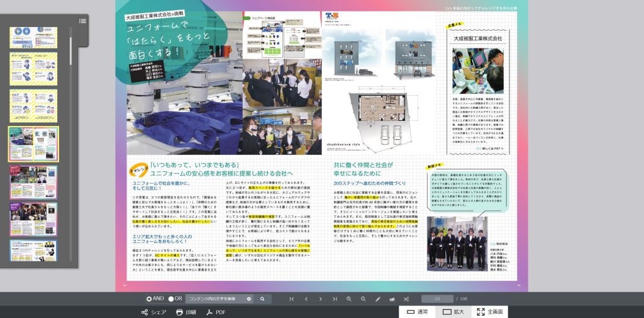Click the 次のステップへ進むための仲間づくり subheading
The image size is (644, 318).
click(x=370, y=183)
